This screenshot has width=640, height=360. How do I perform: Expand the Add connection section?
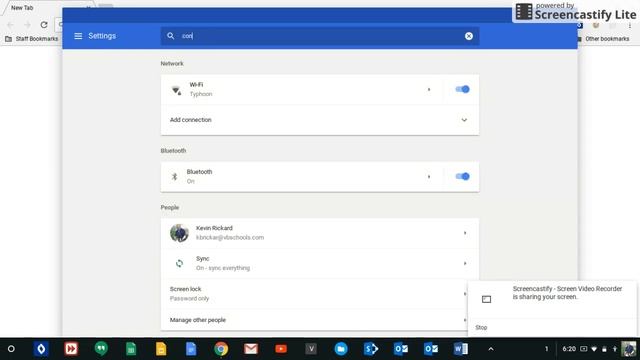pyautogui.click(x=464, y=120)
